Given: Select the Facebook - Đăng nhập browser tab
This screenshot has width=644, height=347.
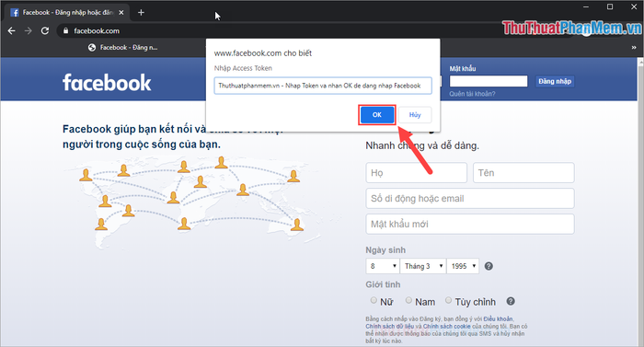Looking at the screenshot, I should coord(67,13).
